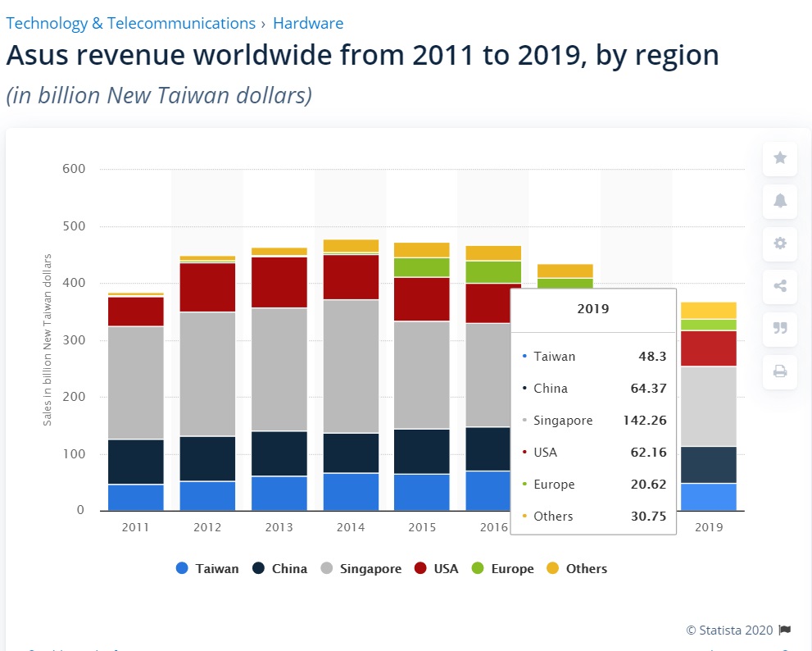This screenshot has height=651, width=812.
Task: Click the 2019 x-axis label
Action: pyautogui.click(x=709, y=527)
